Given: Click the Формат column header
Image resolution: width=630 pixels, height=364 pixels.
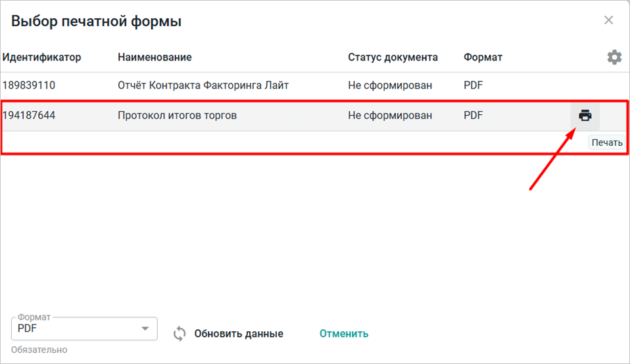Looking at the screenshot, I should 483,57.
